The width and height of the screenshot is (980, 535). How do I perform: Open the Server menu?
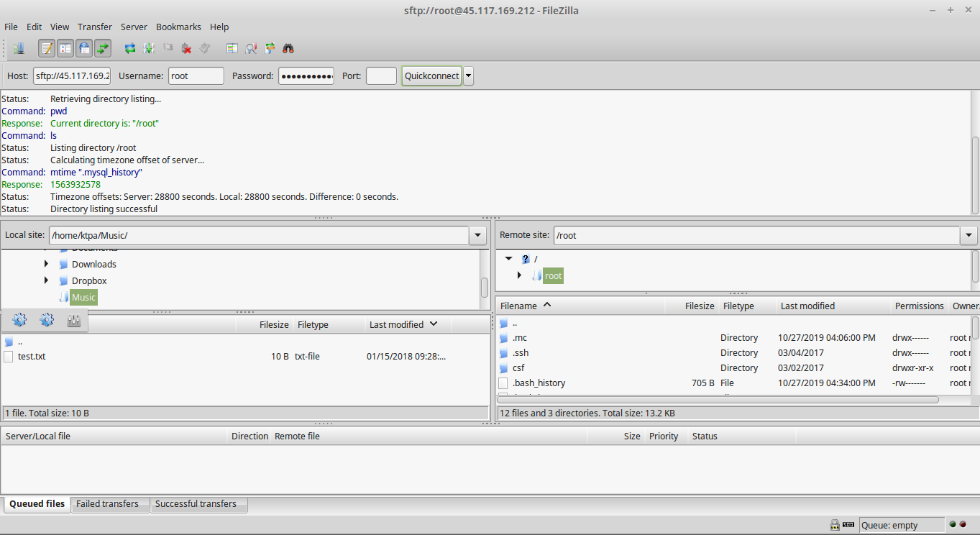(x=134, y=27)
